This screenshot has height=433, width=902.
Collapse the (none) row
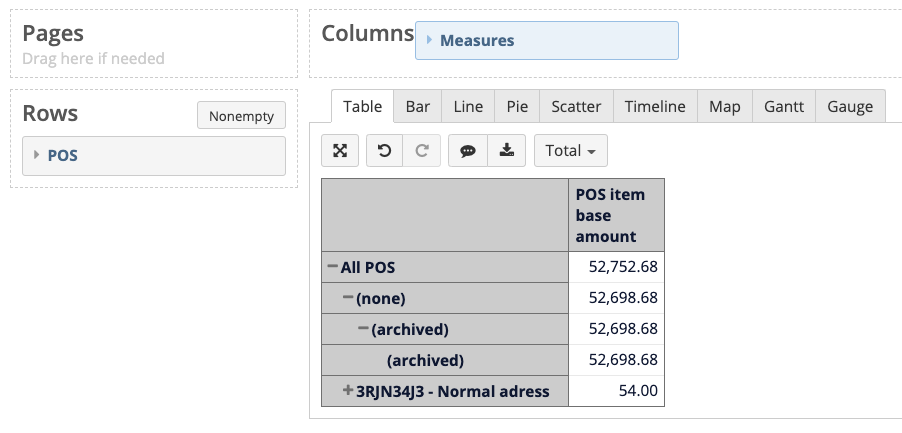[348, 298]
